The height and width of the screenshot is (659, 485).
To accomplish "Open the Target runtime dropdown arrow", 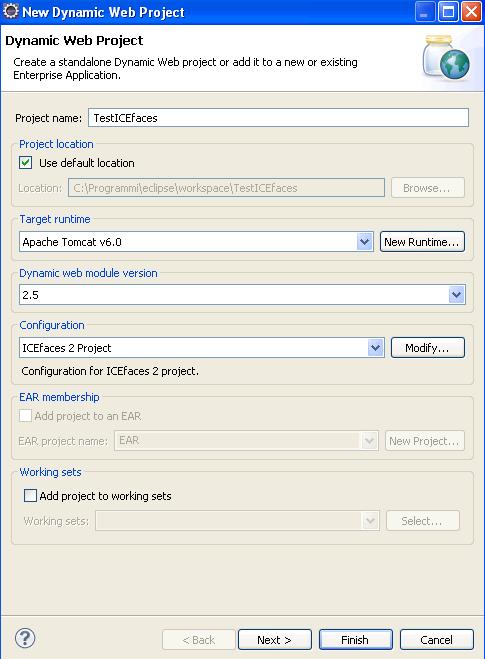I will tap(364, 242).
